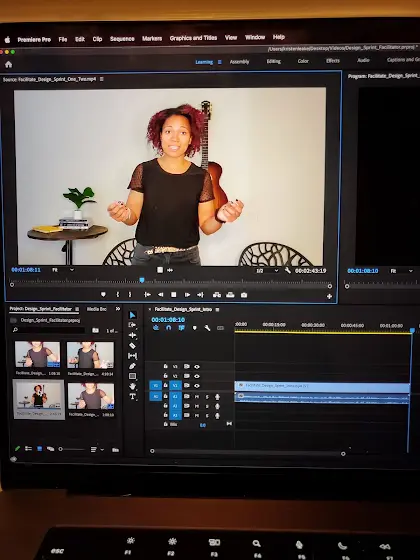Open Project panel hamburger menu

(77, 309)
